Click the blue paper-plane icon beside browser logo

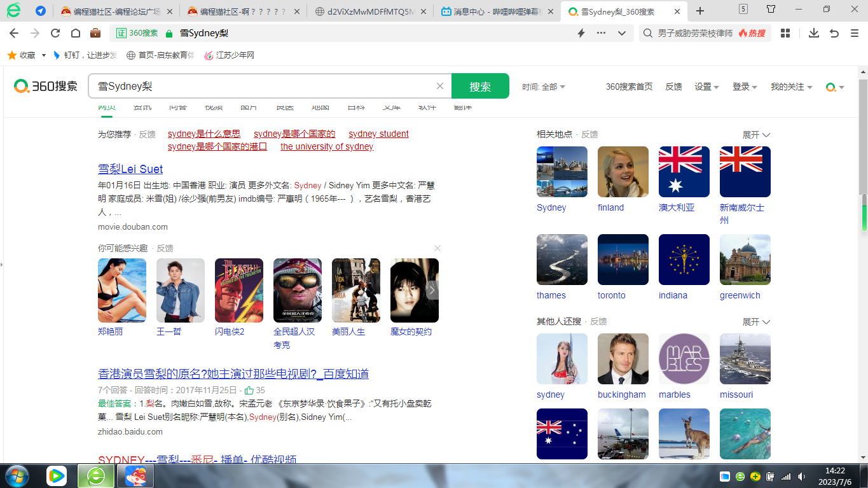pyautogui.click(x=40, y=11)
